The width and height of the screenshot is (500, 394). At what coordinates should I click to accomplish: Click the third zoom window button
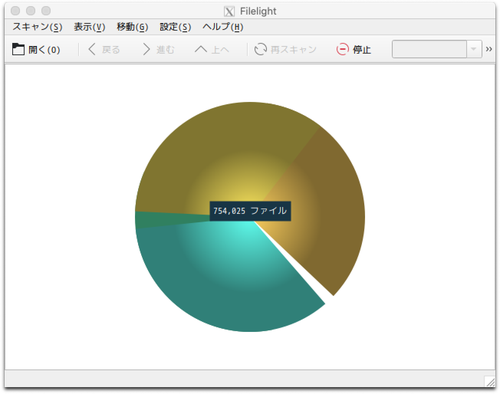pyautogui.click(x=46, y=11)
